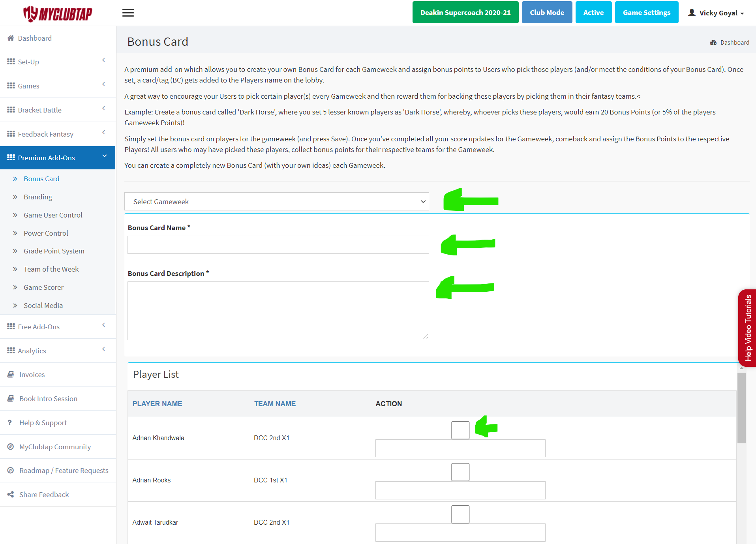Open the Share Feedback sidebar link
Viewport: 756px width, 544px height.
(44, 495)
